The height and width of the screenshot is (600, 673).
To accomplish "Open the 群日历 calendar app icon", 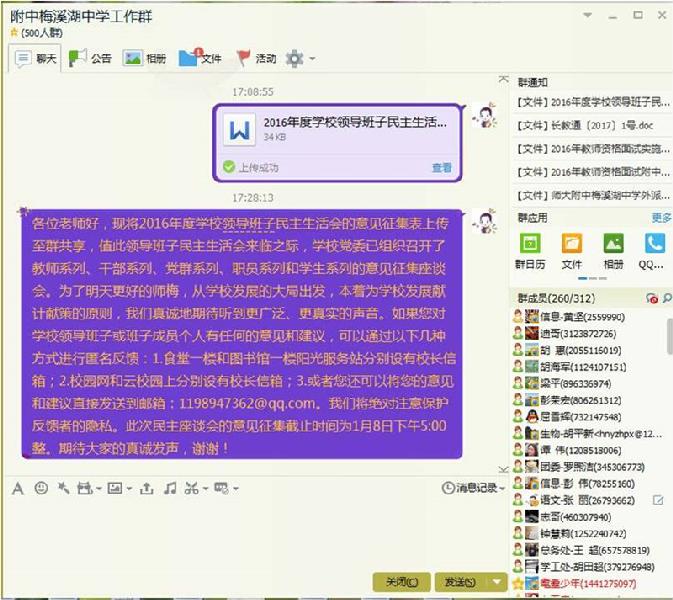I will 531,243.
